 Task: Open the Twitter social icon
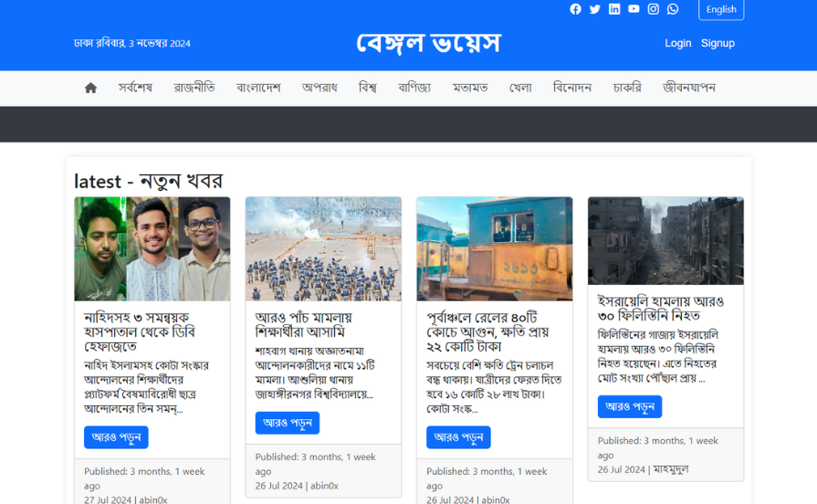pyautogui.click(x=594, y=9)
